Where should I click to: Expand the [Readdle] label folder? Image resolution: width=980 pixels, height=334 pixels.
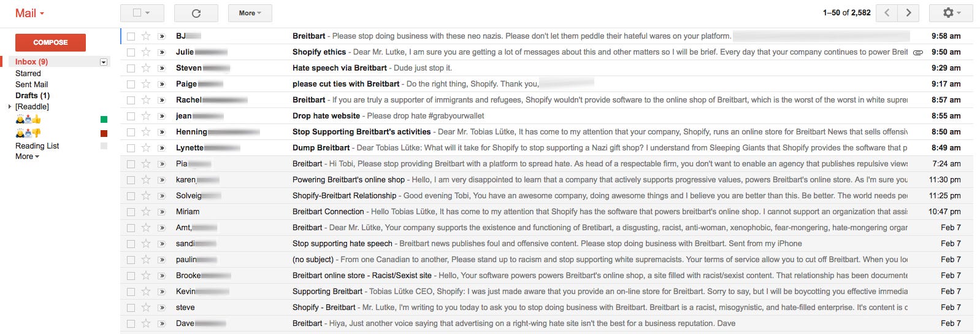pyautogui.click(x=9, y=107)
